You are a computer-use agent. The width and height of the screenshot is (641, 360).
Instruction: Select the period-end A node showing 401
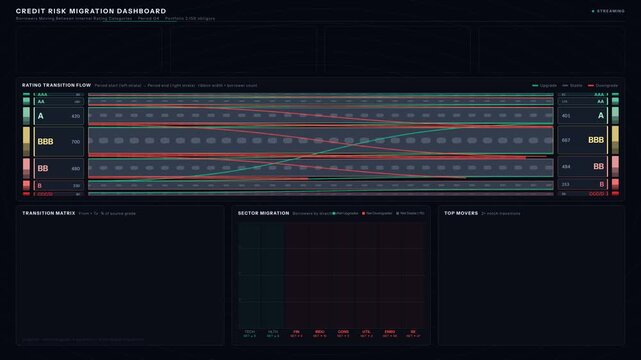583,116
